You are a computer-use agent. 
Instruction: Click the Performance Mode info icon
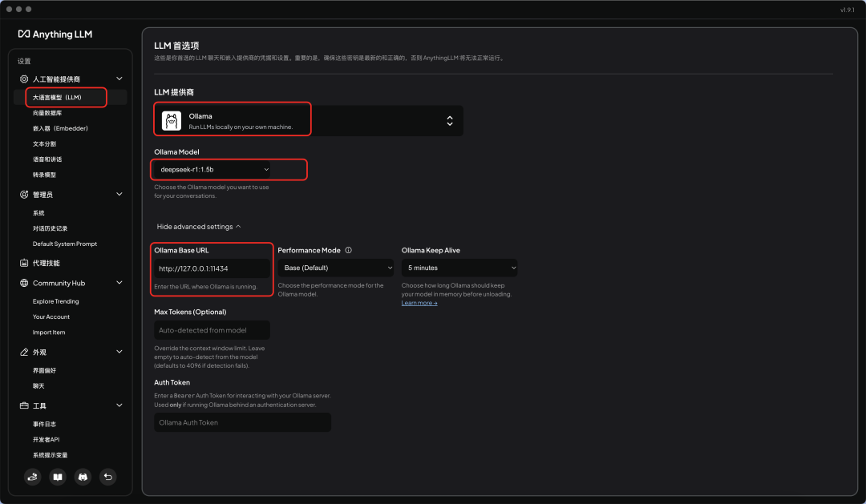click(x=349, y=250)
